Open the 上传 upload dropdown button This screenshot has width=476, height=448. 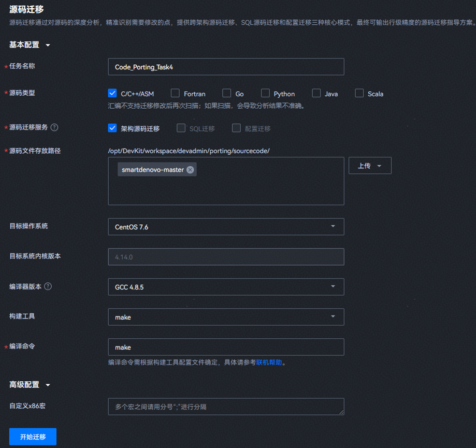pos(370,166)
